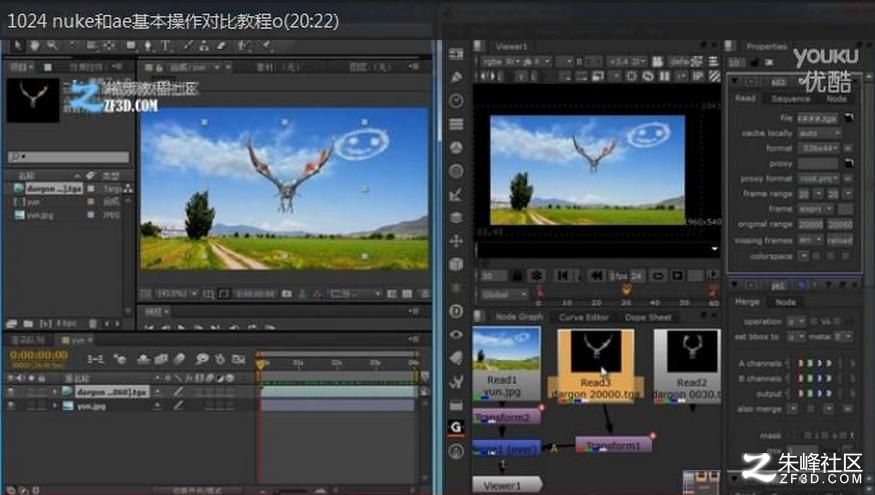Select the After Effects Pen tool
875x495 pixels.
tap(148, 46)
